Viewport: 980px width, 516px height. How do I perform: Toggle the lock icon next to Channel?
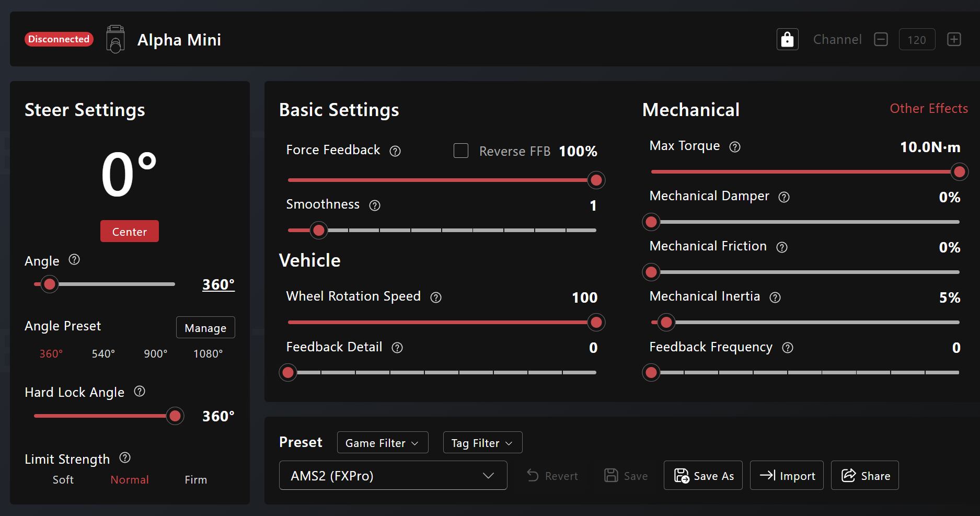(787, 39)
